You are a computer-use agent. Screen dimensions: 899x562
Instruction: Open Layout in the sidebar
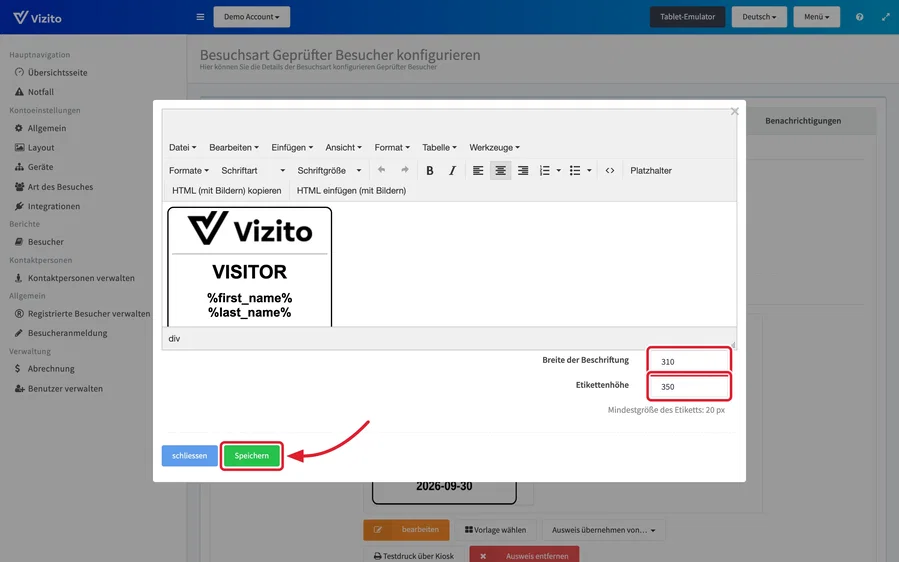pos(34,147)
